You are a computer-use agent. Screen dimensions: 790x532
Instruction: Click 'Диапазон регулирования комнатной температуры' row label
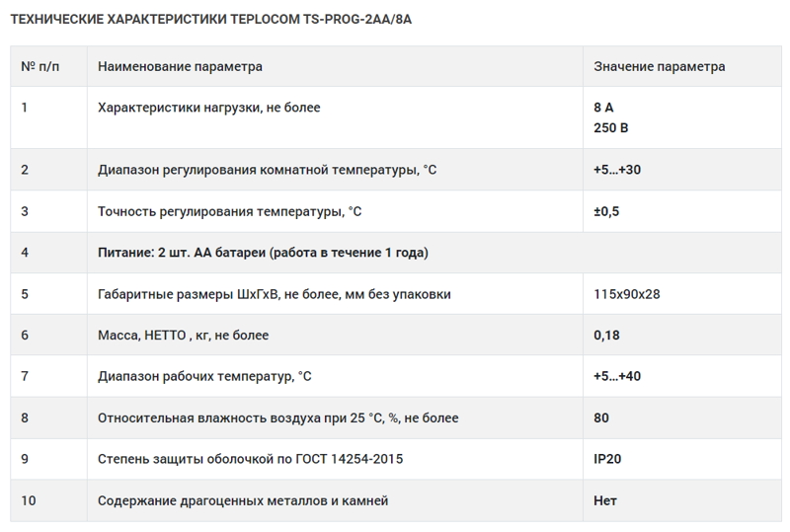coord(267,170)
